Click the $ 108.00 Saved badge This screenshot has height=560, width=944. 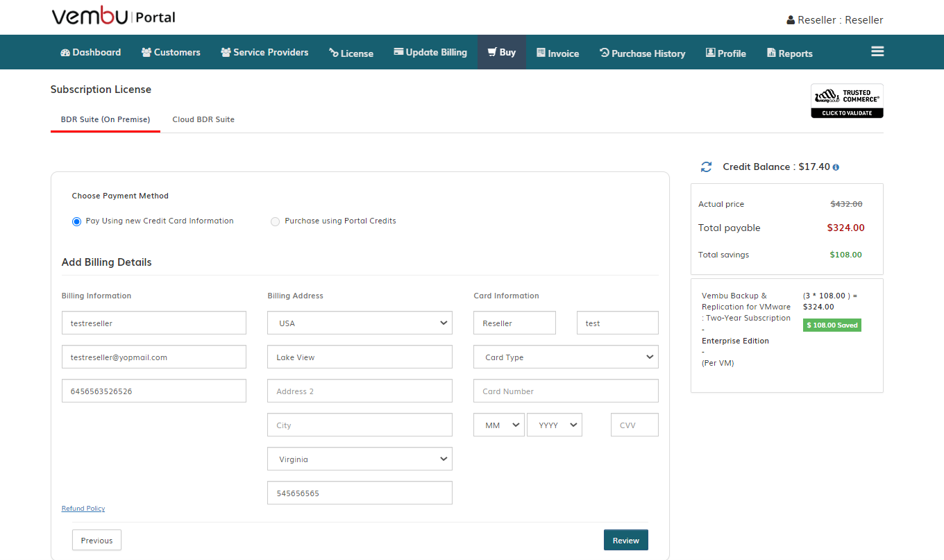tap(832, 325)
